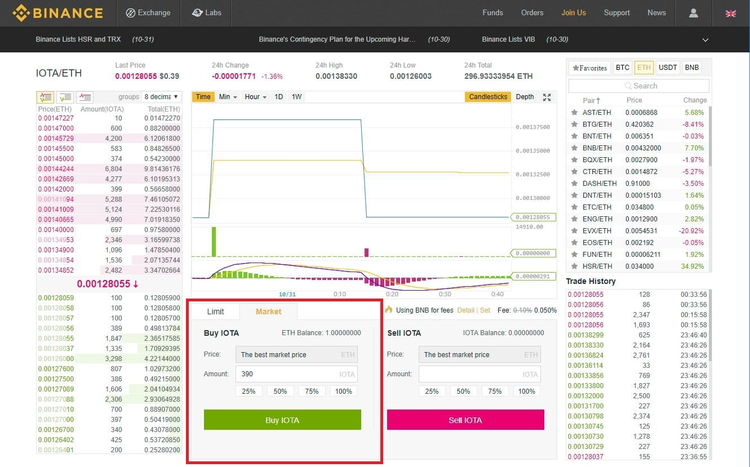Image resolution: width=750 pixels, height=467 pixels.
Task: Show the Favorites pairs tab
Action: click(589, 68)
